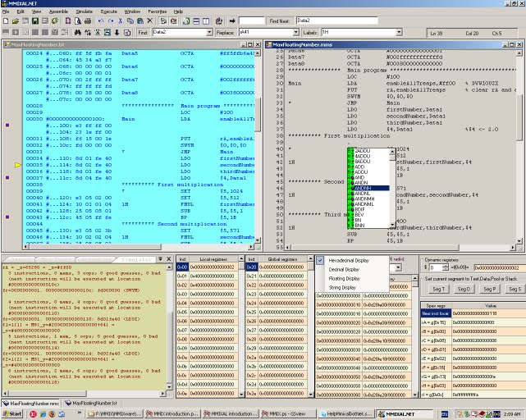This screenshot has width=526, height=420.
Task: Open the Find combo box dropdown arrow
Action: pyautogui.click(x=210, y=32)
